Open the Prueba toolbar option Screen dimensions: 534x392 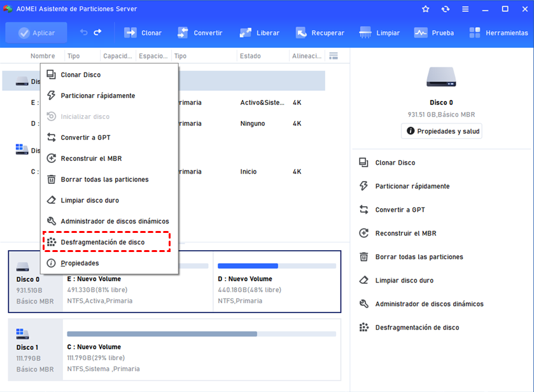point(434,32)
